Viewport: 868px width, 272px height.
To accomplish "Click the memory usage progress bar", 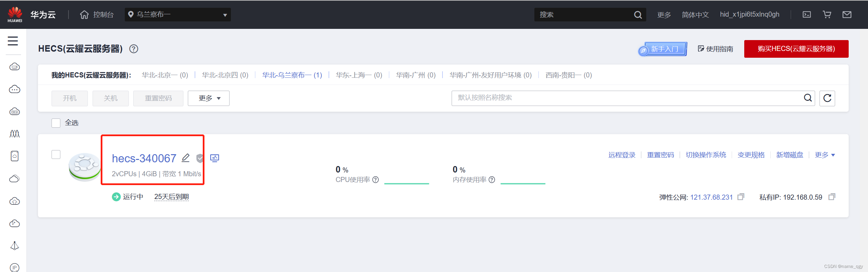I will (x=523, y=183).
